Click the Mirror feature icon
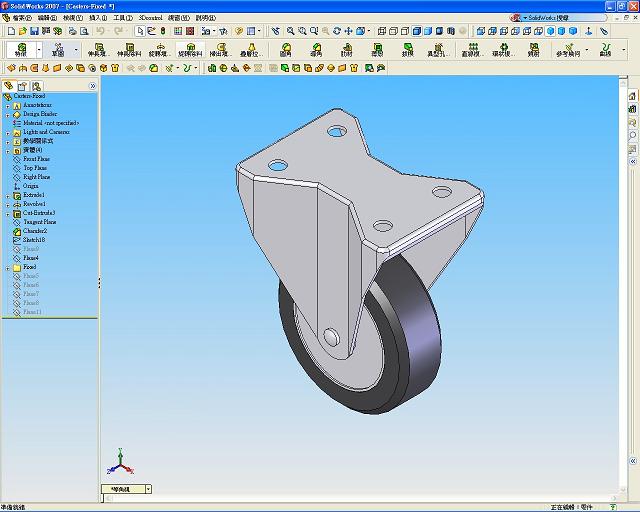 (533, 50)
